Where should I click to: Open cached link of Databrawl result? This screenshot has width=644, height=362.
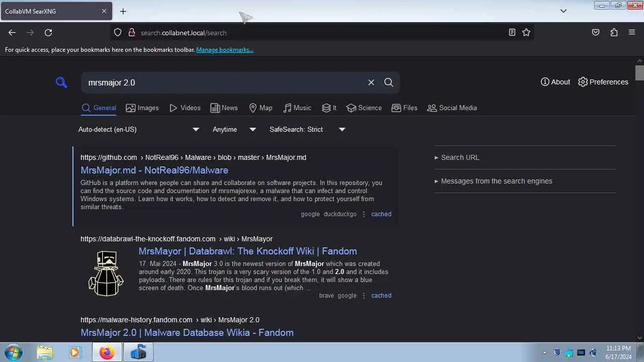point(381,296)
